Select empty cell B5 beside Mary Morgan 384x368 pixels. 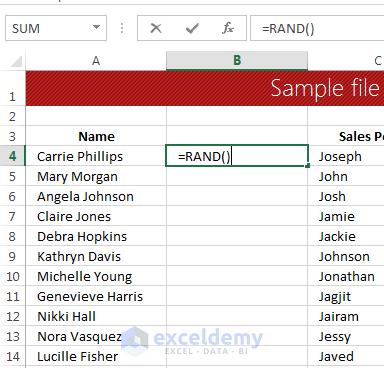point(237,176)
